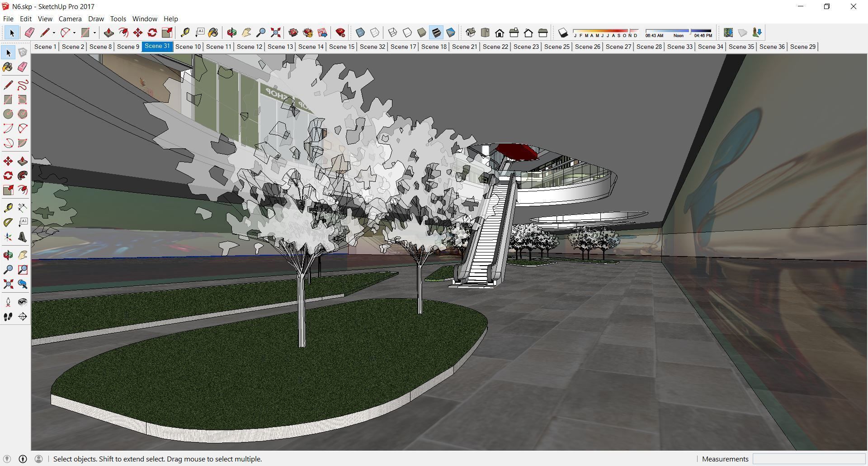The image size is (868, 466).
Task: Select the Circle tool
Action: click(x=8, y=114)
